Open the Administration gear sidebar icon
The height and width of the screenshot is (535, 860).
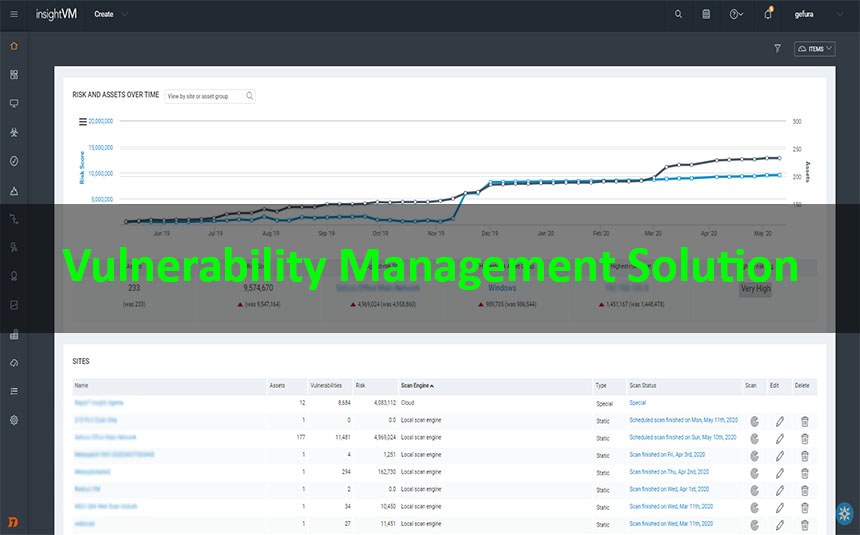point(14,420)
